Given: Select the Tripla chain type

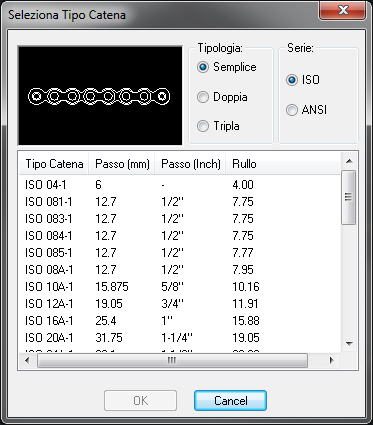Looking at the screenshot, I should coord(218,126).
